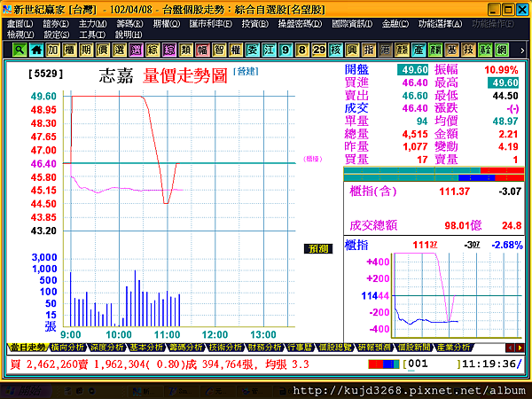This screenshot has width=532, height=399.
Task: Switch to the 個股新聞 tab
Action: 414,347
